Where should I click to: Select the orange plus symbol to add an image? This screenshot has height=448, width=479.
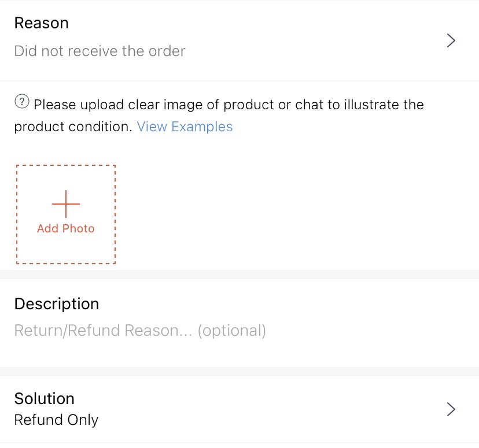(65, 203)
